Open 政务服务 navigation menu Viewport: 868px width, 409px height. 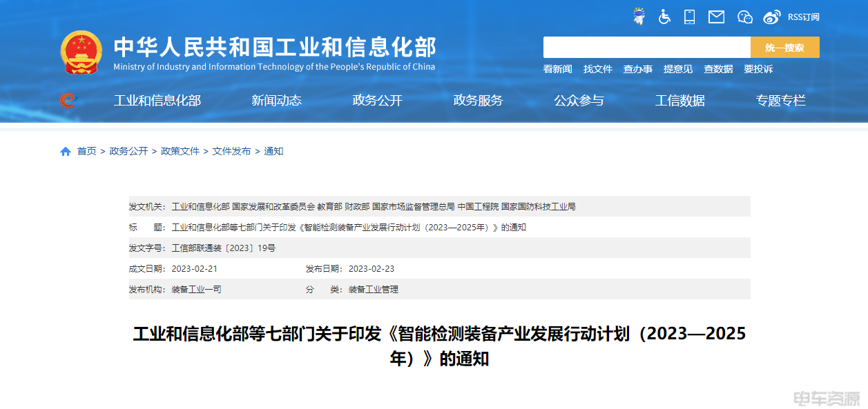click(x=479, y=101)
